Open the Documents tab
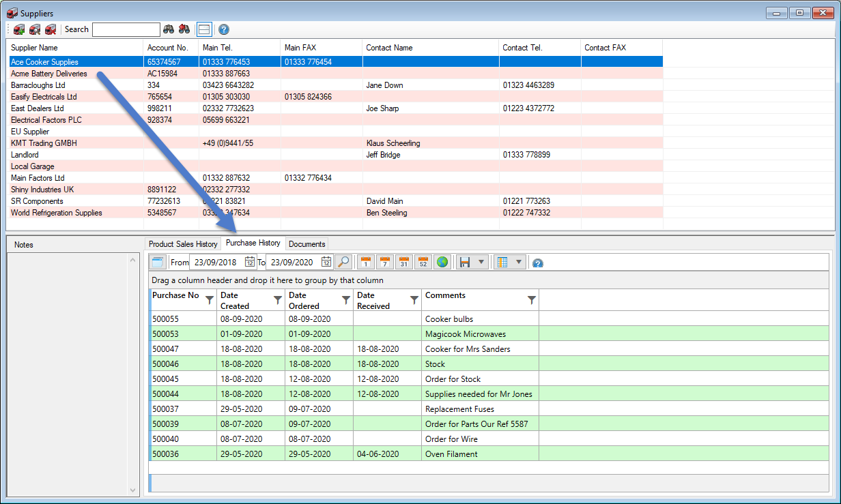The image size is (841, 504). click(307, 243)
